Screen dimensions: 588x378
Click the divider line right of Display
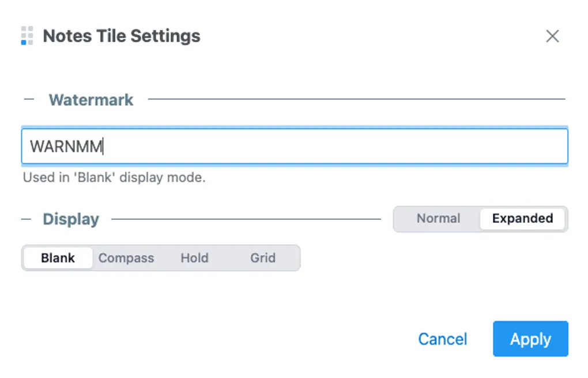246,219
